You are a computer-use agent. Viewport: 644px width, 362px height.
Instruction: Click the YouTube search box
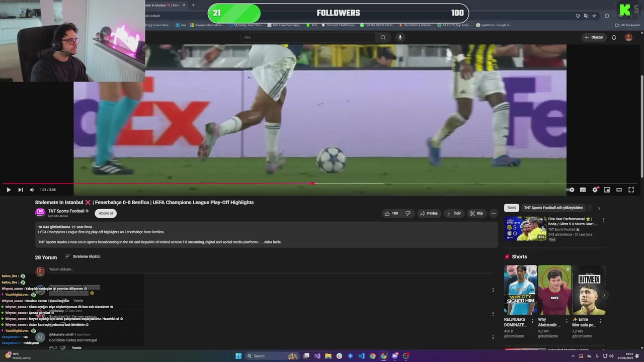[x=308, y=37]
